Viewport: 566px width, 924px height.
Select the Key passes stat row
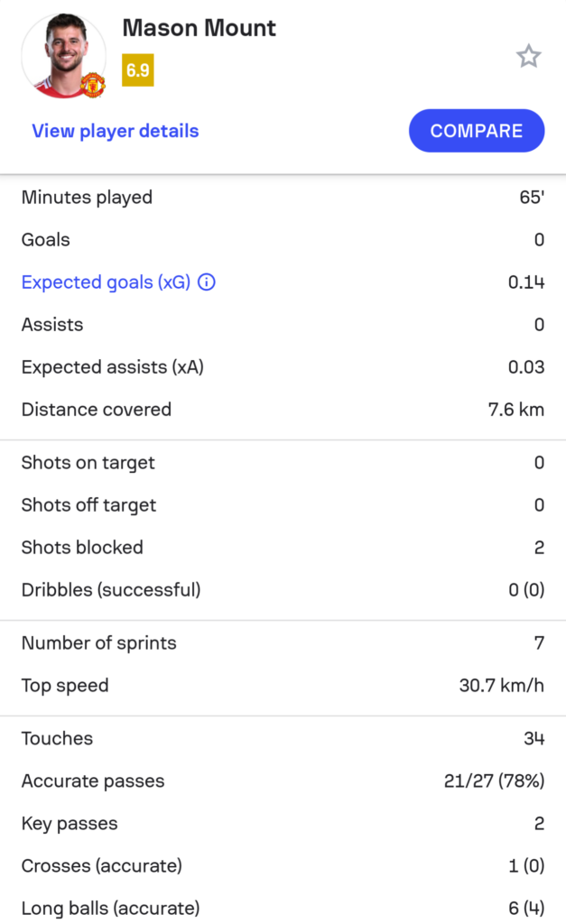[x=283, y=824]
